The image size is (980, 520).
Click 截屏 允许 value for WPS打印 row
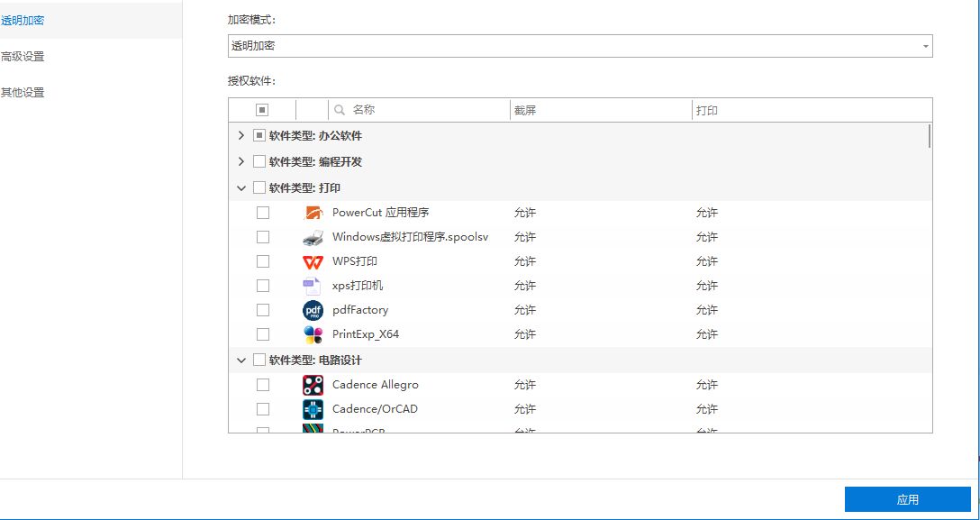point(525,261)
